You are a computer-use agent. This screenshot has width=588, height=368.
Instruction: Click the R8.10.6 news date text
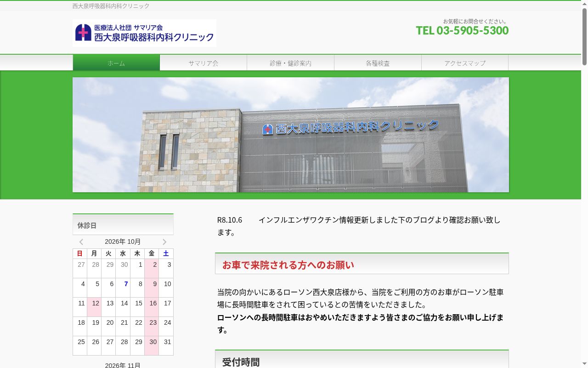click(230, 220)
